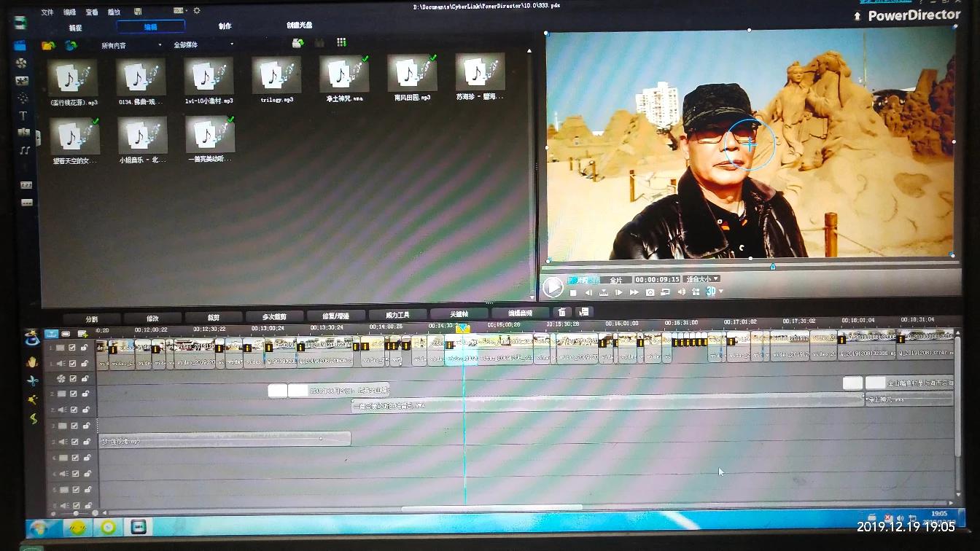Open the 全部媒体 media type dropdown
This screenshot has height=551, width=980.
pos(203,45)
